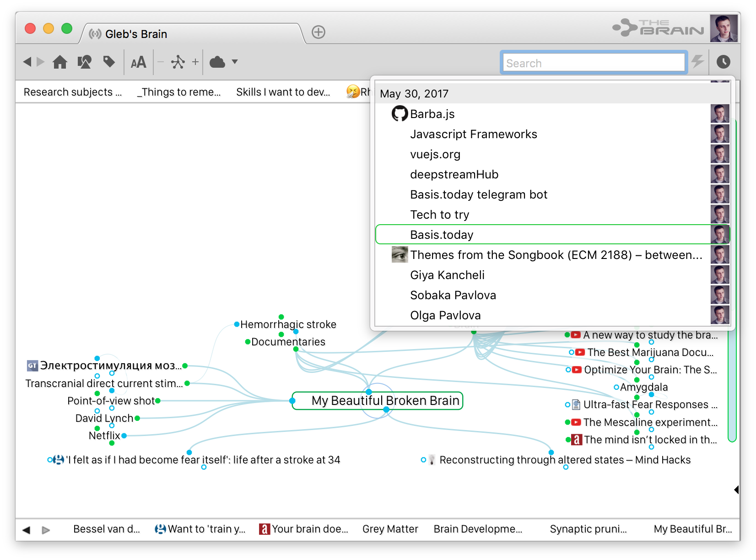Screen dimensions: 756x560
Task: Switch to Gleb's Brain tab
Action: [x=136, y=34]
